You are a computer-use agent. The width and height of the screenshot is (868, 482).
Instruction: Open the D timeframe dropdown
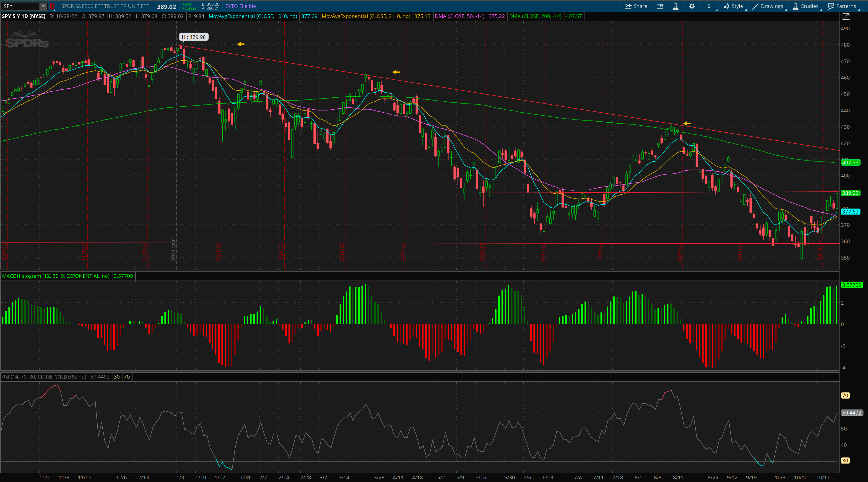pyautogui.click(x=709, y=6)
